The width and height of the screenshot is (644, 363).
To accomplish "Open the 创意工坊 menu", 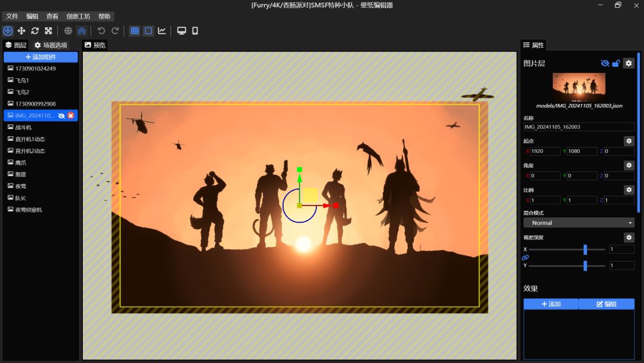I will coord(78,16).
